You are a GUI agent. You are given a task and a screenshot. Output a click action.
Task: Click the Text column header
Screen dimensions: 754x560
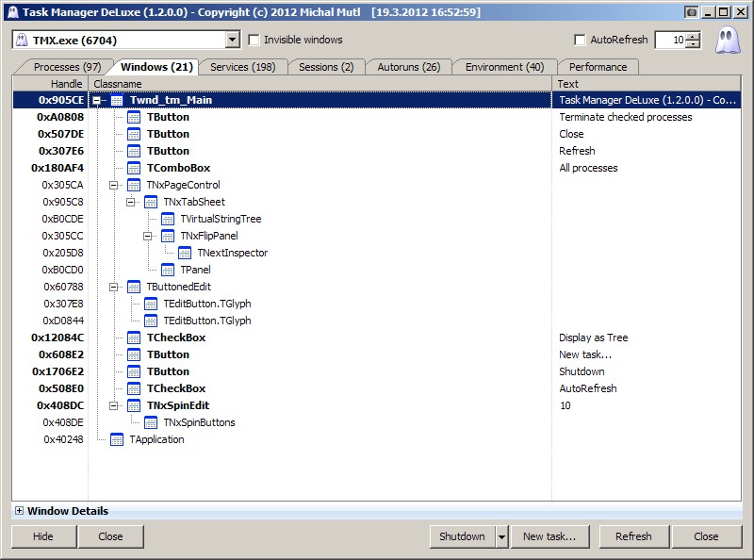coord(647,84)
